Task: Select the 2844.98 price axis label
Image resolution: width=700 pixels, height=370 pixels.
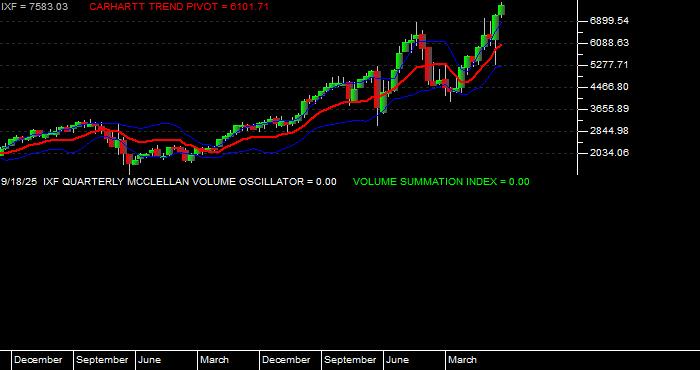Action: 609,131
